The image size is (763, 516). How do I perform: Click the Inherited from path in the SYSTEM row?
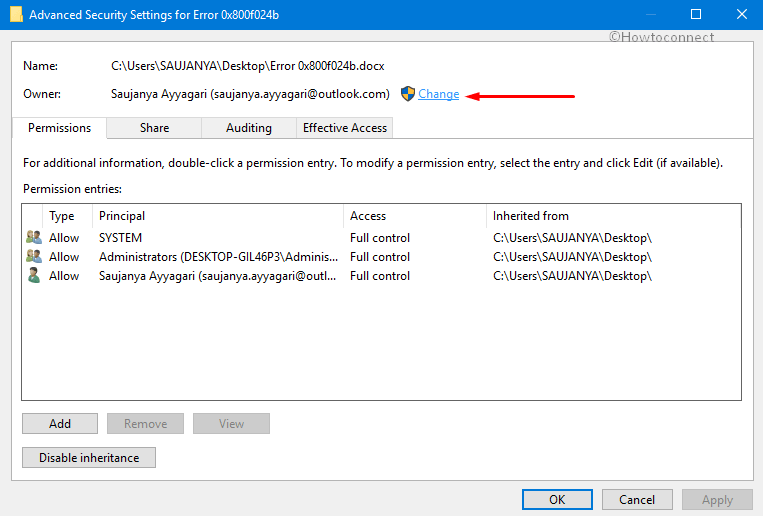click(x=572, y=238)
